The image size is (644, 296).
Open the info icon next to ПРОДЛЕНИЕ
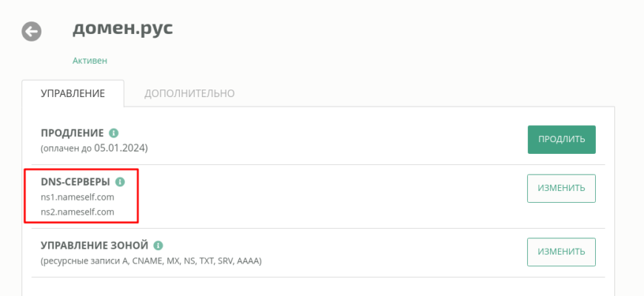[x=114, y=133]
